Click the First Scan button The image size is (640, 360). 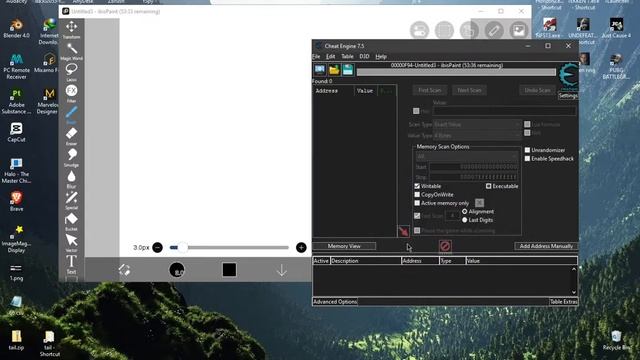[430, 90]
